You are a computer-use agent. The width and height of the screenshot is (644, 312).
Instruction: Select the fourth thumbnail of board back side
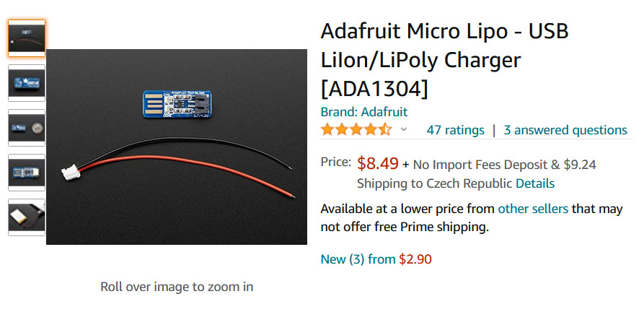point(27,172)
